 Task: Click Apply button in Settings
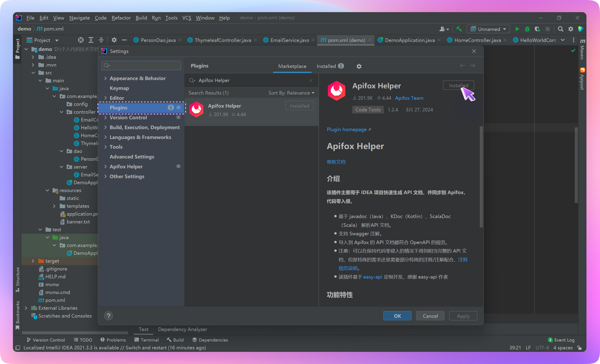463,316
